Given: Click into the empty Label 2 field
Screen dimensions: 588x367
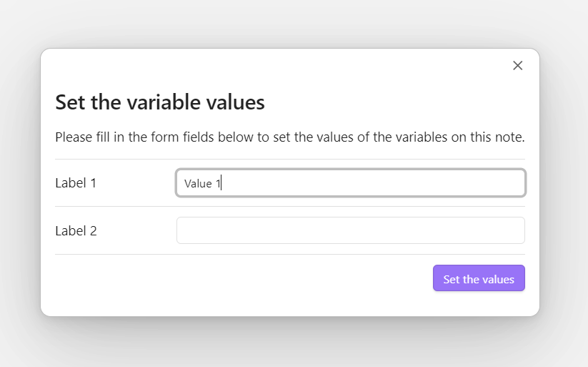Looking at the screenshot, I should [351, 230].
